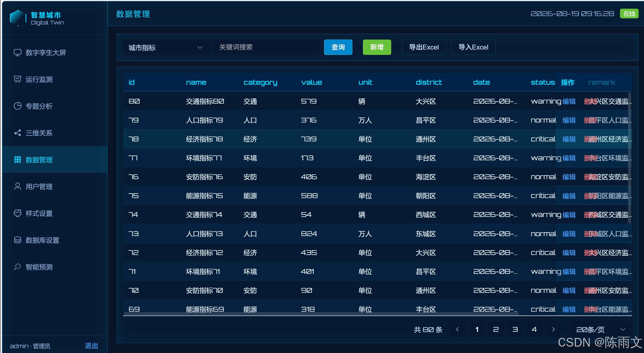The width and height of the screenshot is (644, 353).
Task: Click the green 在线 status badge
Action: [x=629, y=14]
